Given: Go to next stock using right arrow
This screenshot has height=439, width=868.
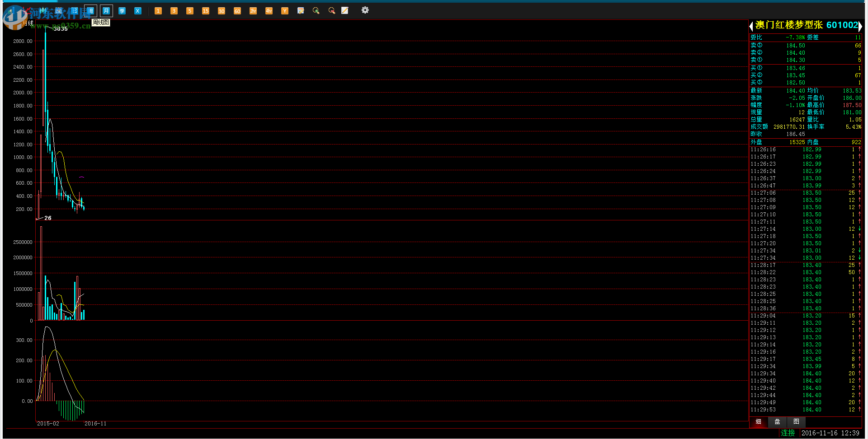Looking at the screenshot, I should tap(860, 26).
